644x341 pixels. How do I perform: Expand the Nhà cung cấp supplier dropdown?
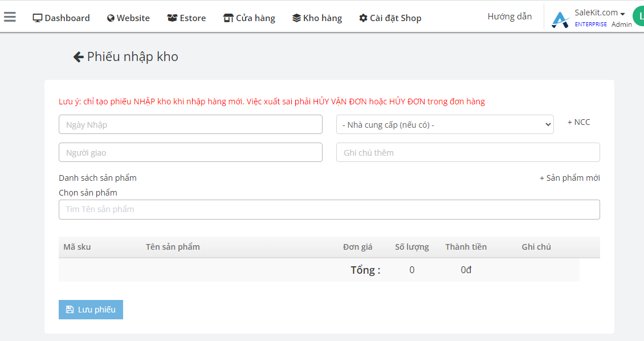pyautogui.click(x=445, y=124)
